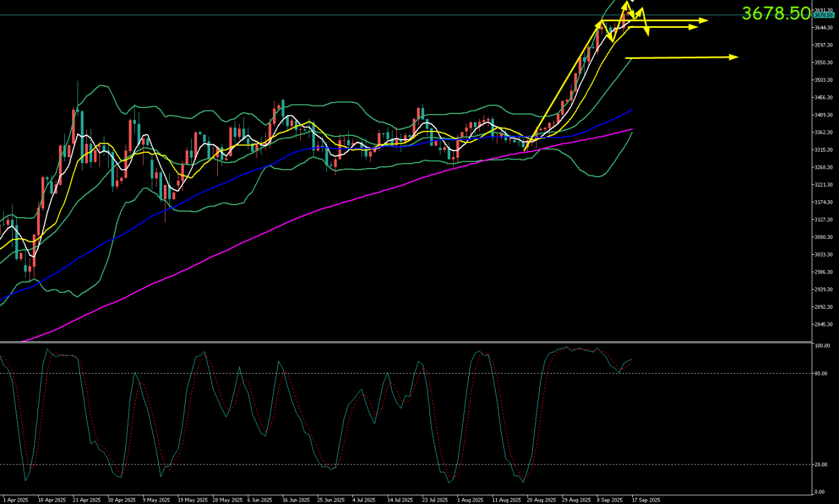
Task: Click the 100.00 level on the oscillator scale
Action: pyautogui.click(x=822, y=346)
